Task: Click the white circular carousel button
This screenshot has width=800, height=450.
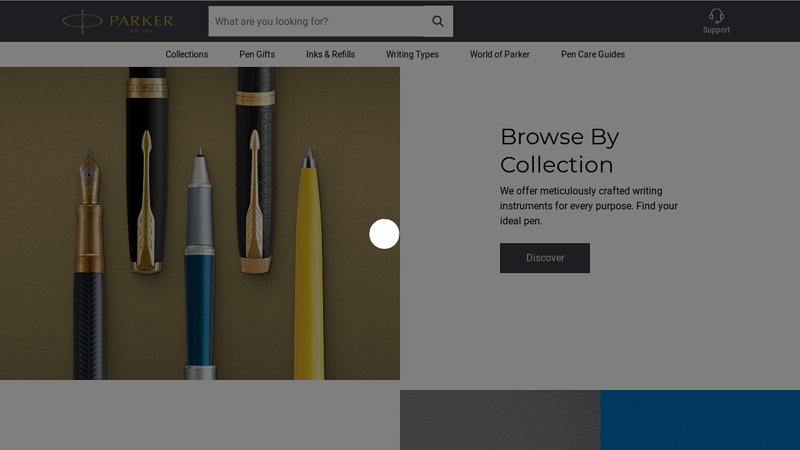Action: click(x=384, y=234)
